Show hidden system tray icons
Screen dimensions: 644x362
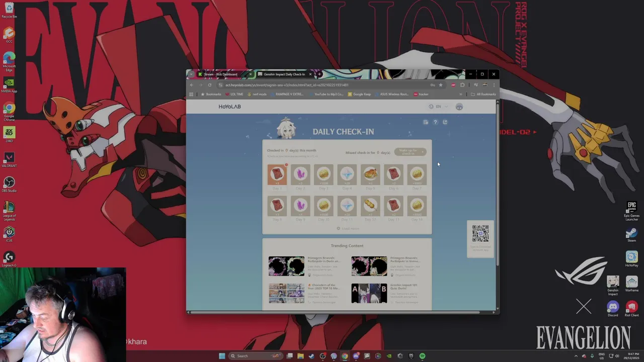point(576,356)
